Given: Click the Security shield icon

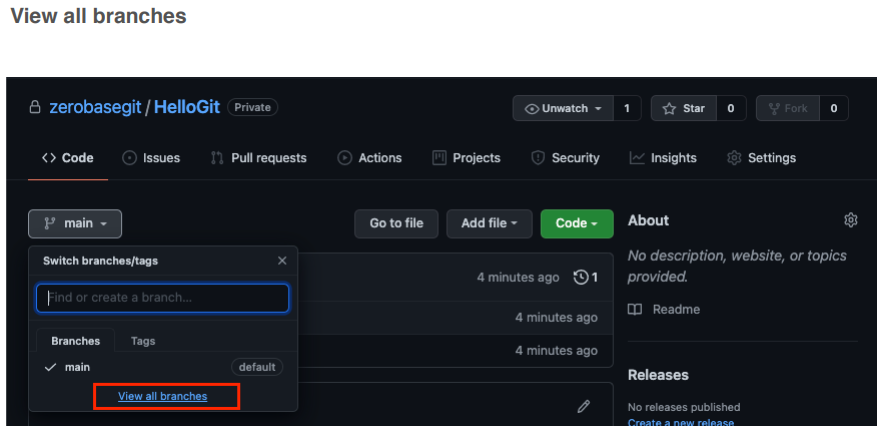Looking at the screenshot, I should point(538,158).
